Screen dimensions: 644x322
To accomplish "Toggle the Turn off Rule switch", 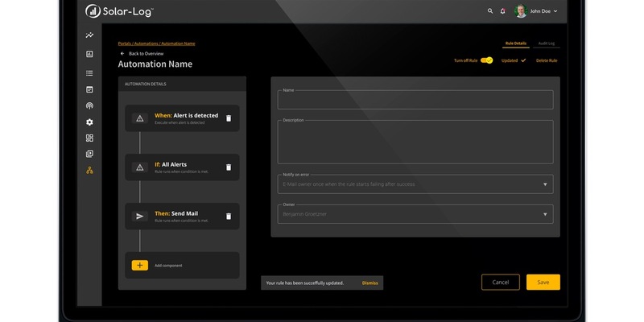I will point(487,60).
